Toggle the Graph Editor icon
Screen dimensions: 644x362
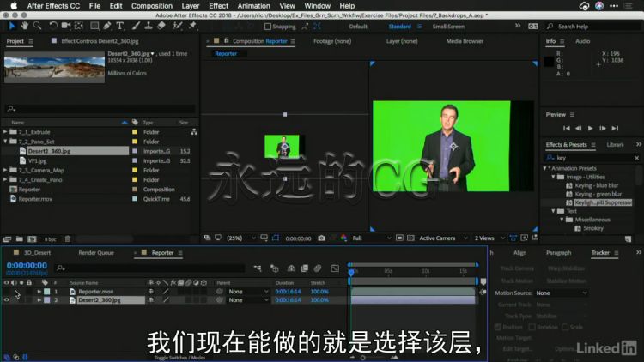click(335, 268)
